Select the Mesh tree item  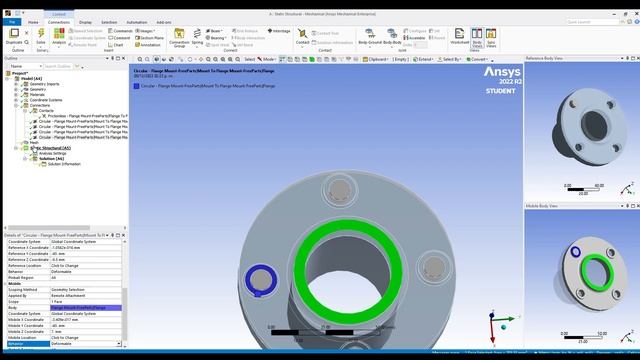click(34, 143)
